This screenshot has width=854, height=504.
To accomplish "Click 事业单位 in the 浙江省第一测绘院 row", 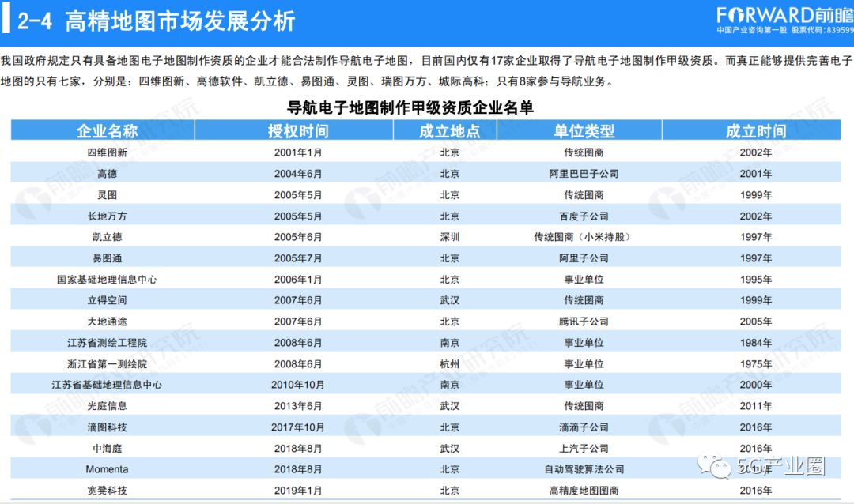I will click(x=584, y=363).
